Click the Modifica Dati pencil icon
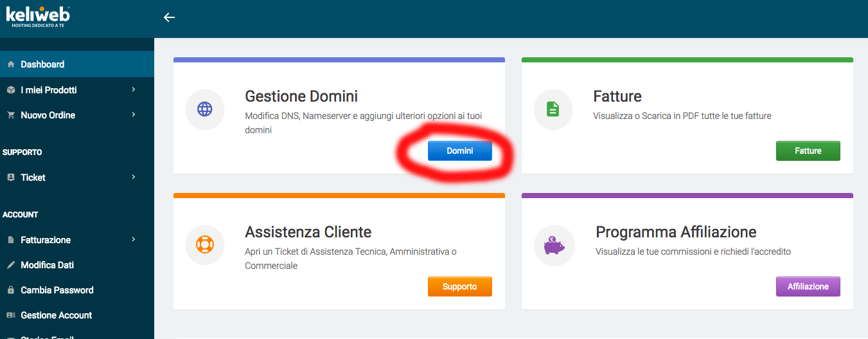 (11, 265)
